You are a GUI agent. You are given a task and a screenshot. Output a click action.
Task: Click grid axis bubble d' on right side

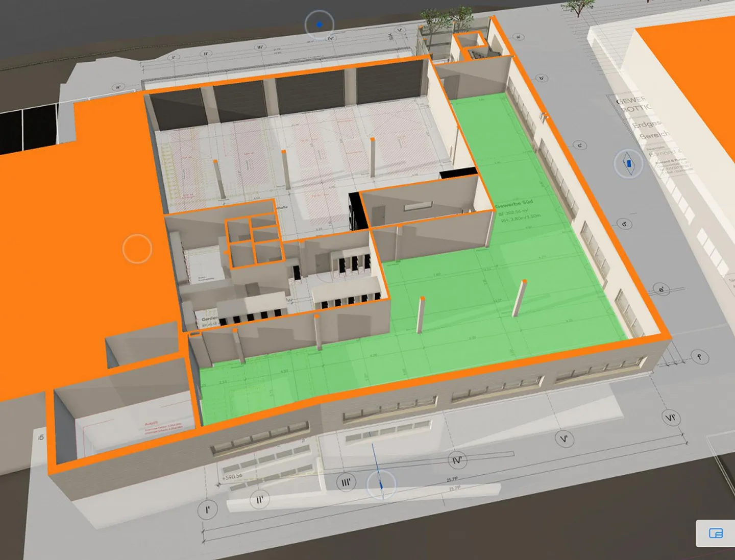pos(624,224)
